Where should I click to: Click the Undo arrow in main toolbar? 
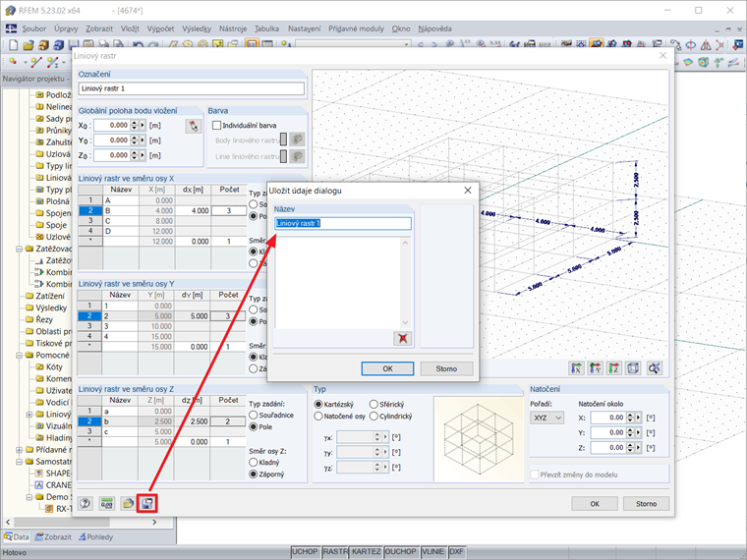[138, 45]
